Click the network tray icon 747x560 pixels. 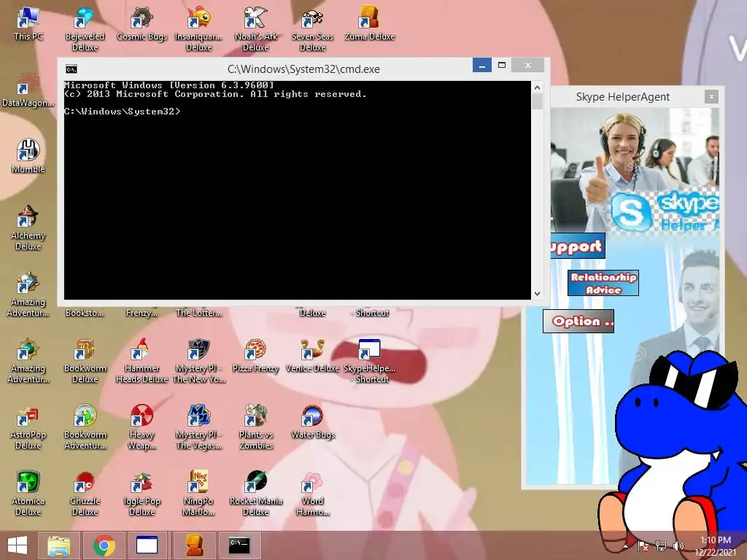coord(661,546)
